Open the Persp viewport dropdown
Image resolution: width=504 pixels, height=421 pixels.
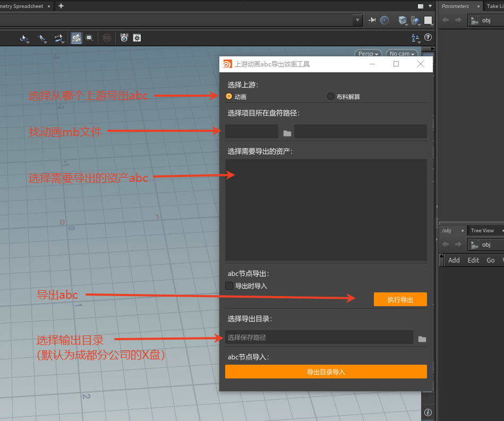pyautogui.click(x=369, y=54)
